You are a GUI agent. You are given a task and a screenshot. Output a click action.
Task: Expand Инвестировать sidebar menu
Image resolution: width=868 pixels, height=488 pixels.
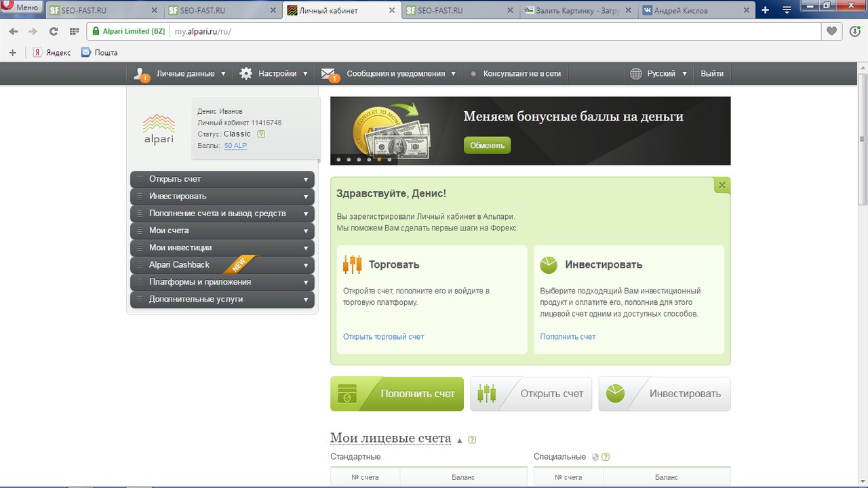point(222,196)
